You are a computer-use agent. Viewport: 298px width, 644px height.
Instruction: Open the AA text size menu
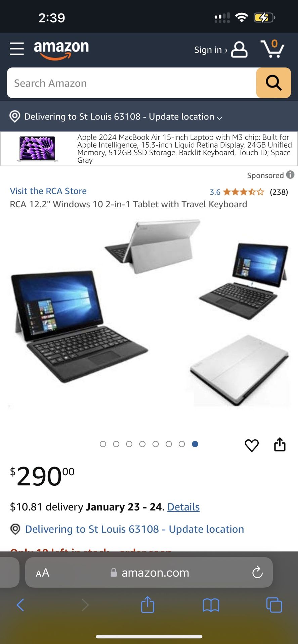[43, 573]
